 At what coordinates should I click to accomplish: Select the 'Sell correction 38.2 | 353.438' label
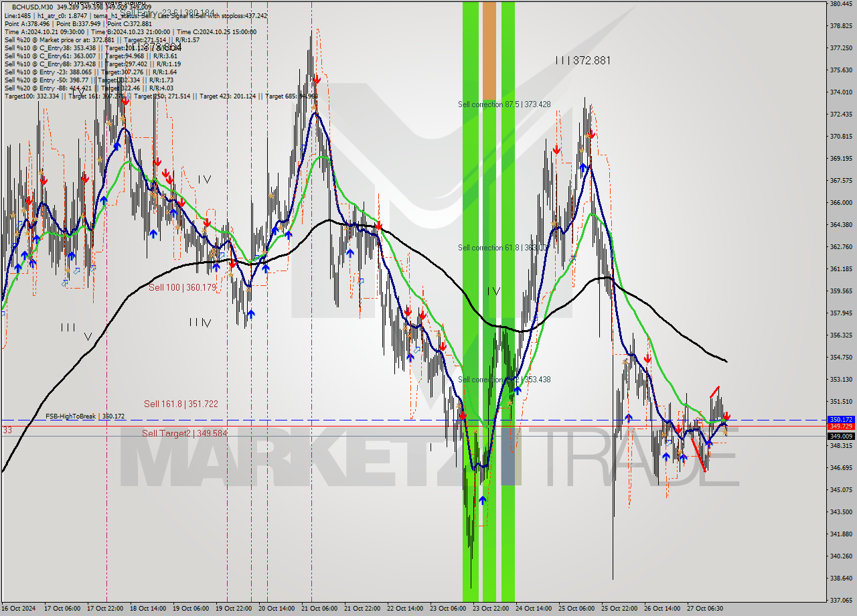tap(504, 380)
